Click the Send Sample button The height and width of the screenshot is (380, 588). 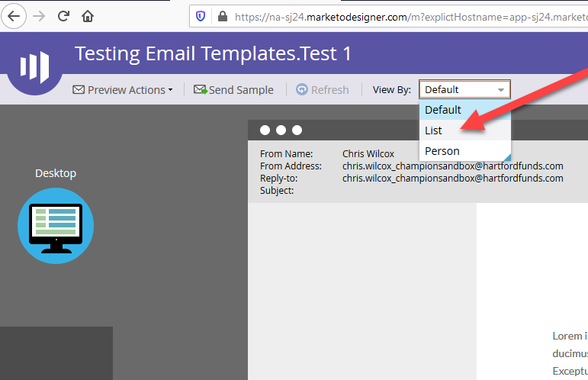click(233, 90)
